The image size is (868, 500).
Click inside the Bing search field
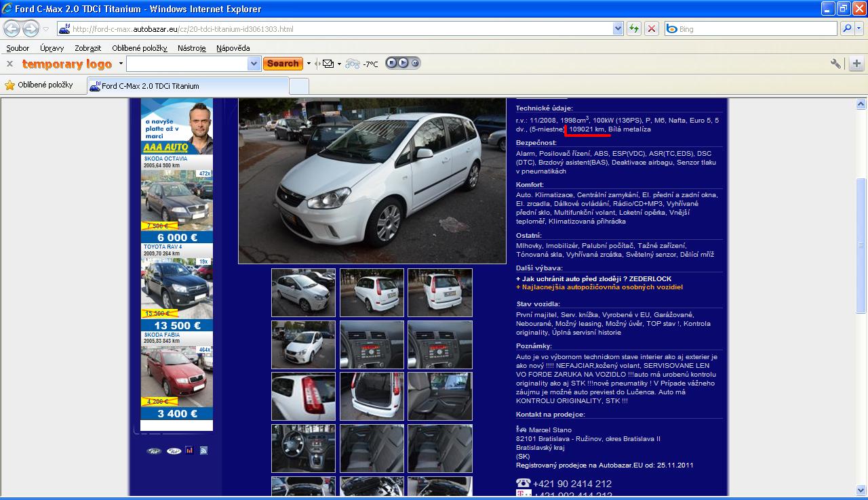click(x=753, y=29)
